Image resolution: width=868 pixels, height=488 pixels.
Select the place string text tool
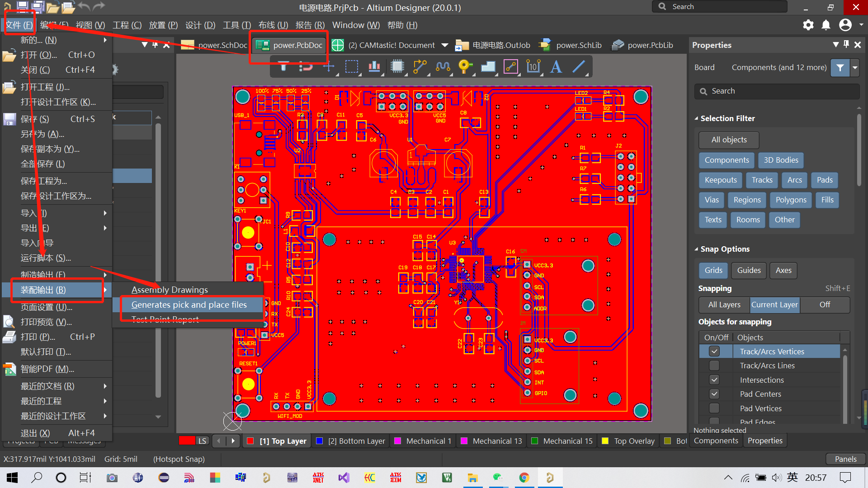pos(556,67)
